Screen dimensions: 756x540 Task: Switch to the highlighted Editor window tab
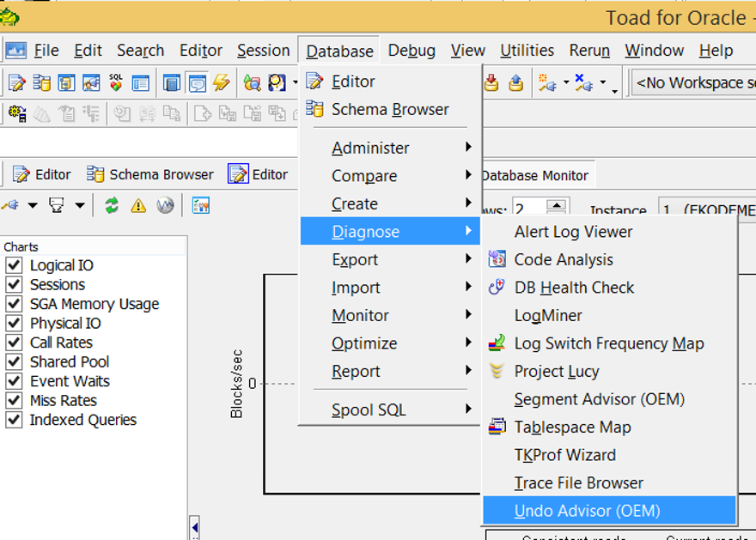pos(258,174)
